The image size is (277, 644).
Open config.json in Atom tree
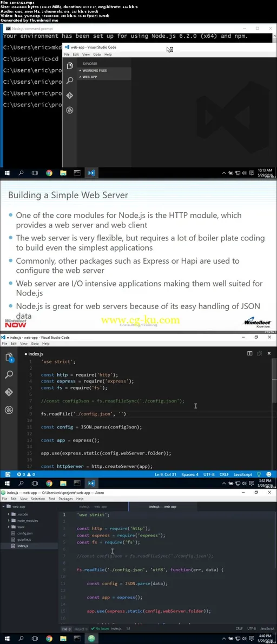click(x=25, y=533)
